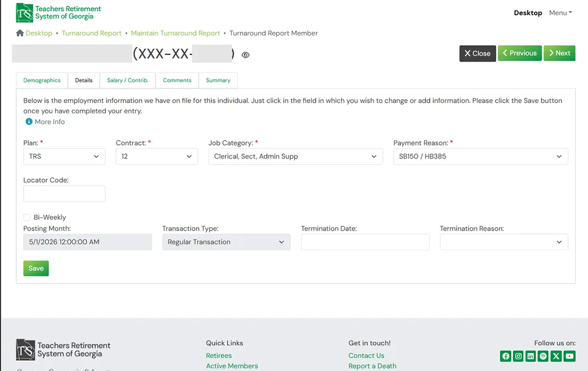Viewport: 588px width, 371px height.
Task: Open the Contact Us link
Action: tap(367, 356)
